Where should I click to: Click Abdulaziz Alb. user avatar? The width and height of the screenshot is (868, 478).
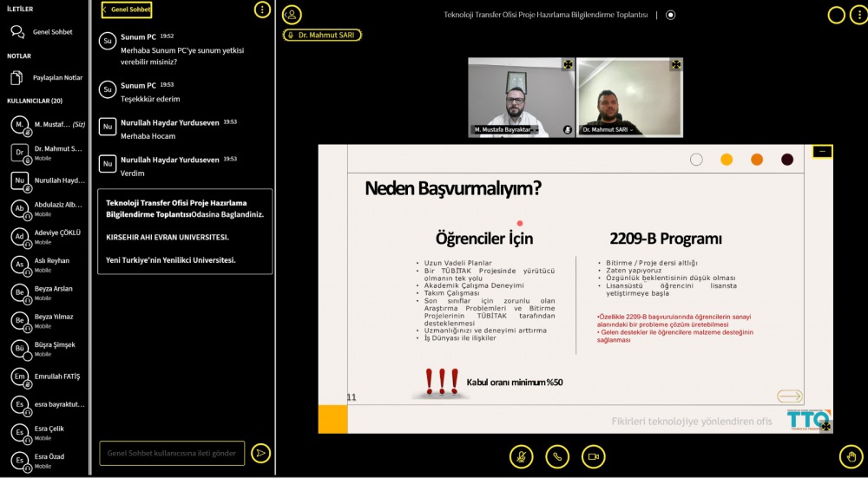point(20,208)
